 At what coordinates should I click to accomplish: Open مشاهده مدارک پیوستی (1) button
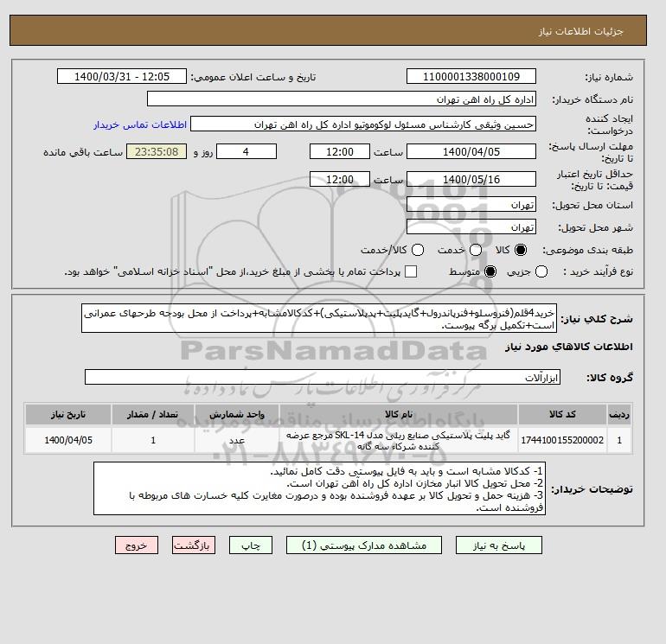pyautogui.click(x=364, y=545)
